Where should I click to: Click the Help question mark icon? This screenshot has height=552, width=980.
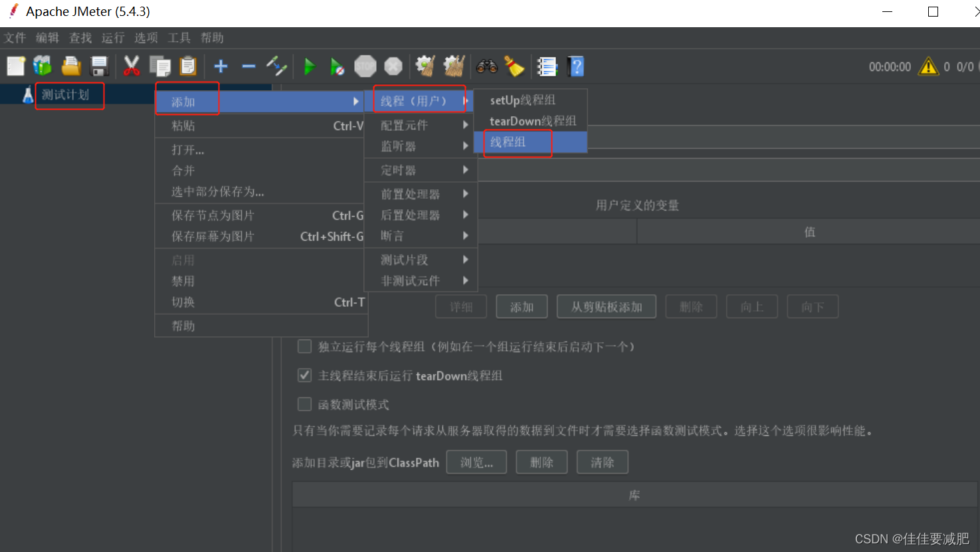pyautogui.click(x=576, y=66)
